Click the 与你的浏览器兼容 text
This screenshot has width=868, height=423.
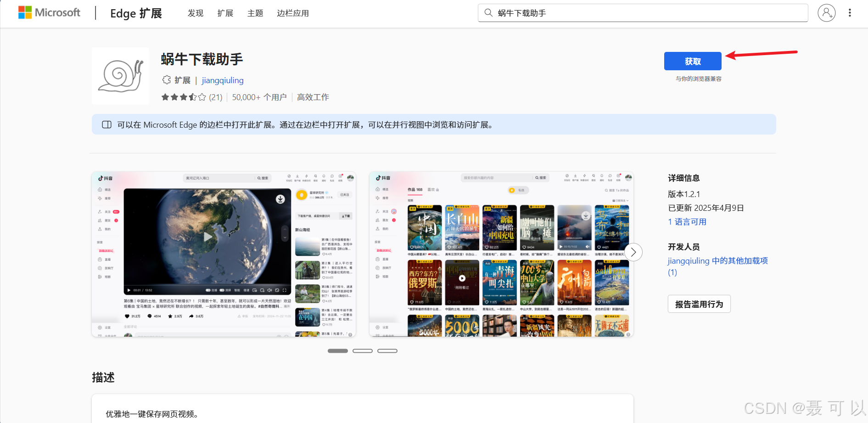point(699,79)
